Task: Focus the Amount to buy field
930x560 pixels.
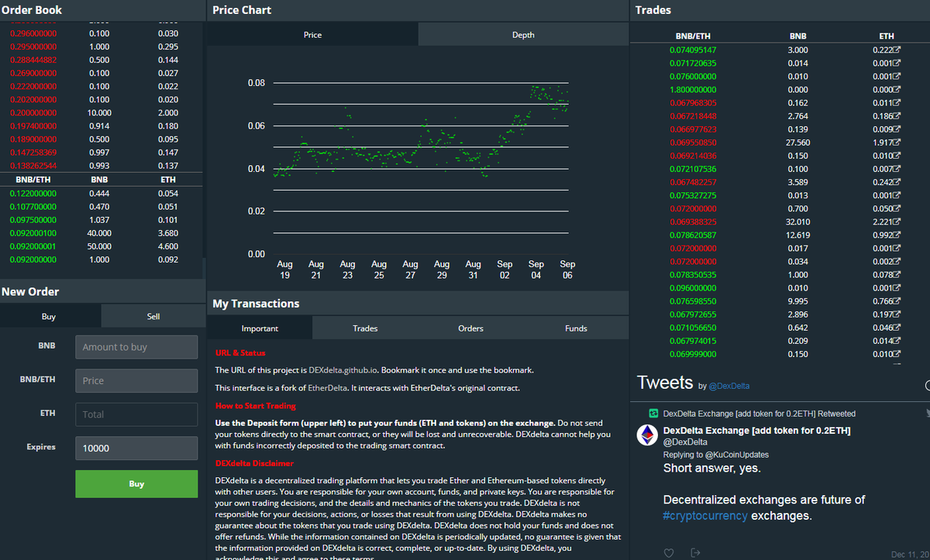Action: [x=136, y=347]
